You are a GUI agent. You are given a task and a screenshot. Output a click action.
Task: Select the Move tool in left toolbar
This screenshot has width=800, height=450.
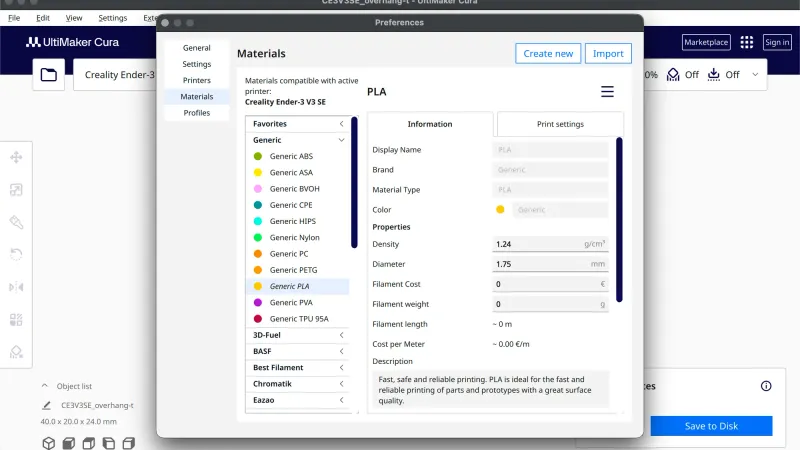pos(16,157)
